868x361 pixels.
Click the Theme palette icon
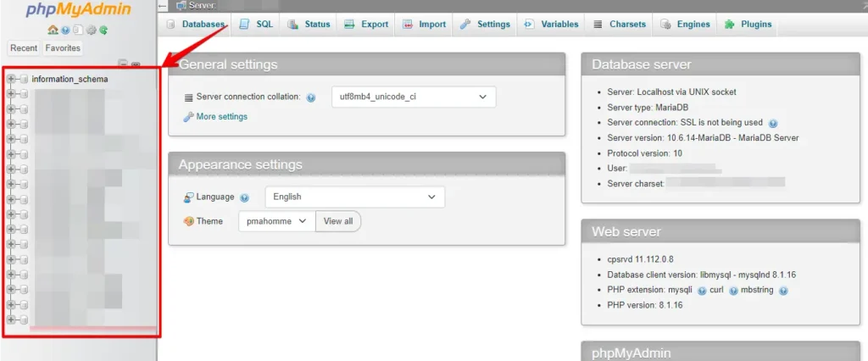(x=188, y=221)
